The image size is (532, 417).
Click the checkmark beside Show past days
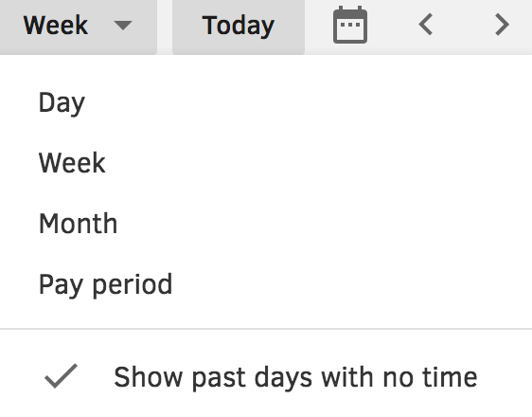coord(62,376)
